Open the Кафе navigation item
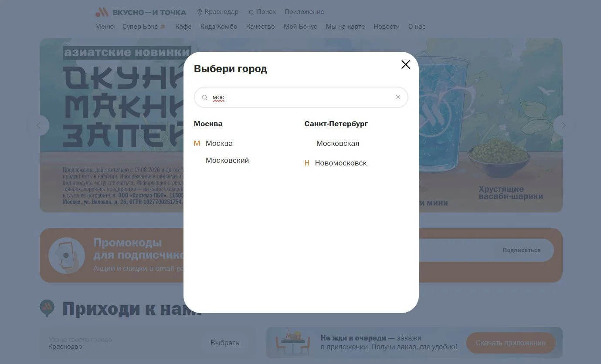This screenshot has height=364, width=601. pyautogui.click(x=183, y=27)
